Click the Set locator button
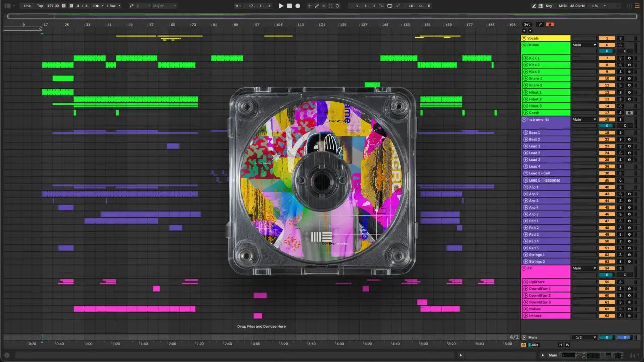 click(x=527, y=24)
